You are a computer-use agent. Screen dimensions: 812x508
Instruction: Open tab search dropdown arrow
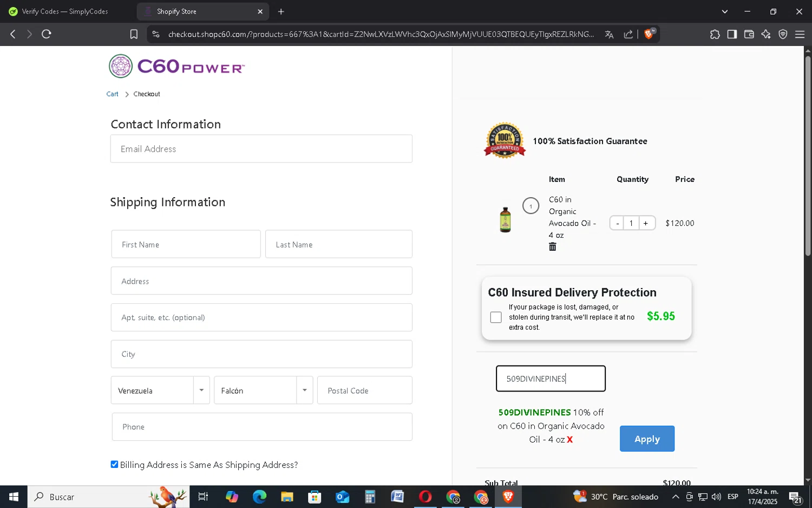pos(725,11)
